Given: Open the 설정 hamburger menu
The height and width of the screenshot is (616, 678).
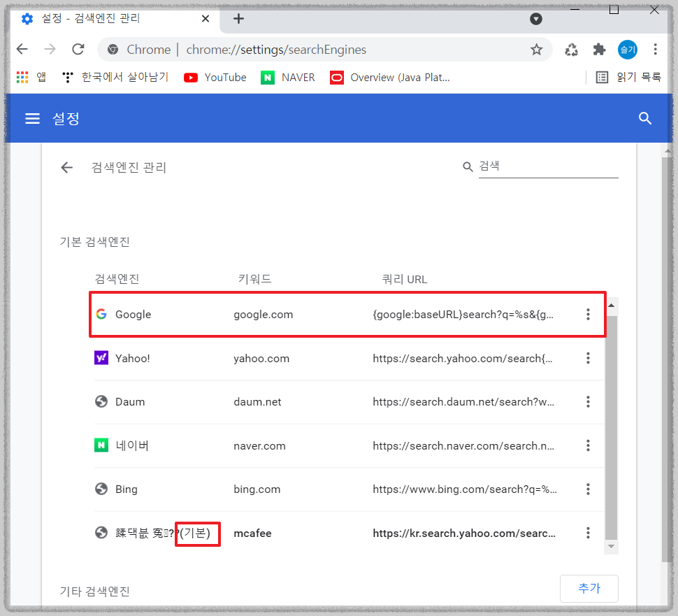Looking at the screenshot, I should (32, 118).
